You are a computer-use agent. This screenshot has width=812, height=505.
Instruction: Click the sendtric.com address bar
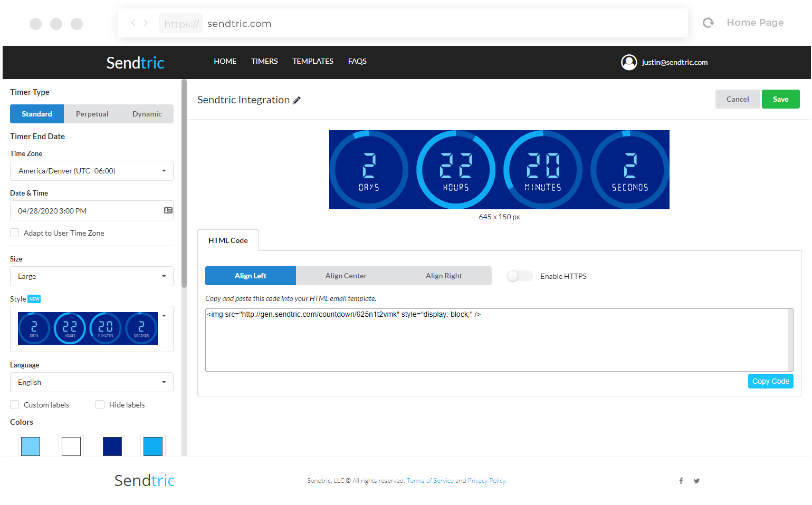[403, 23]
